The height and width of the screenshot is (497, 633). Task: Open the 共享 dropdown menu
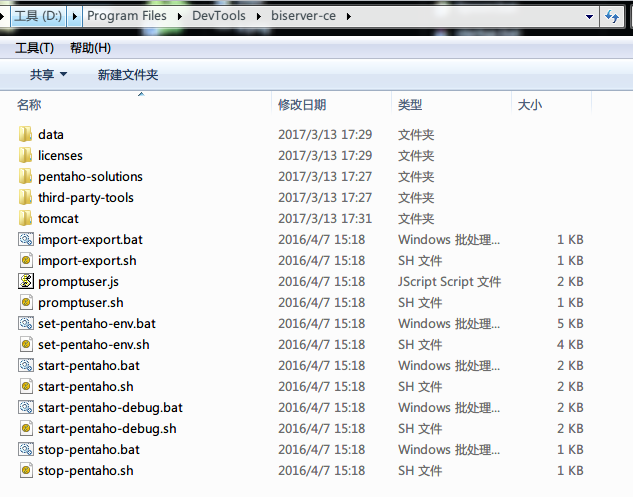(x=48, y=75)
